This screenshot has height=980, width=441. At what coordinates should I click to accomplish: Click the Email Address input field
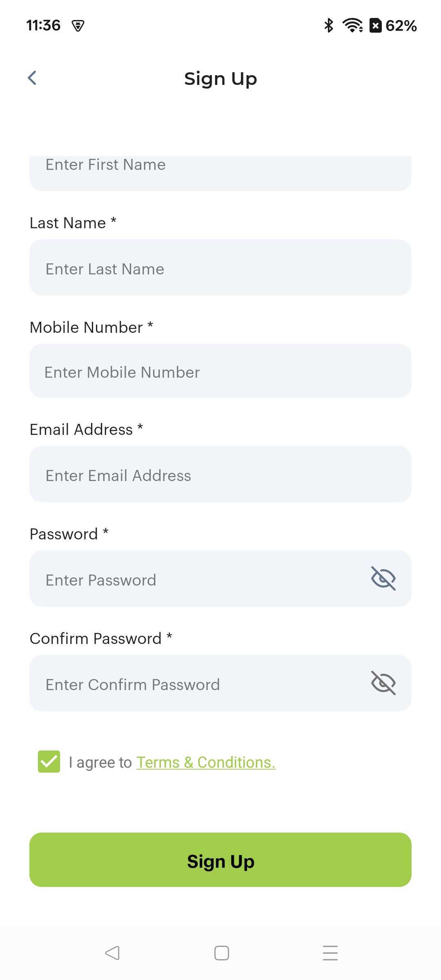pos(220,474)
